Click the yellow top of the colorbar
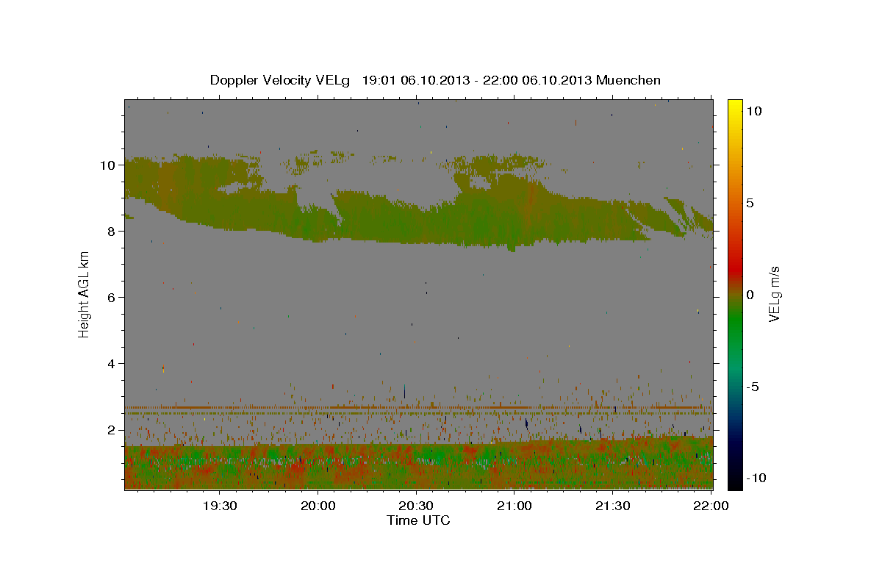Image resolution: width=882 pixels, height=588 pixels. (x=735, y=107)
